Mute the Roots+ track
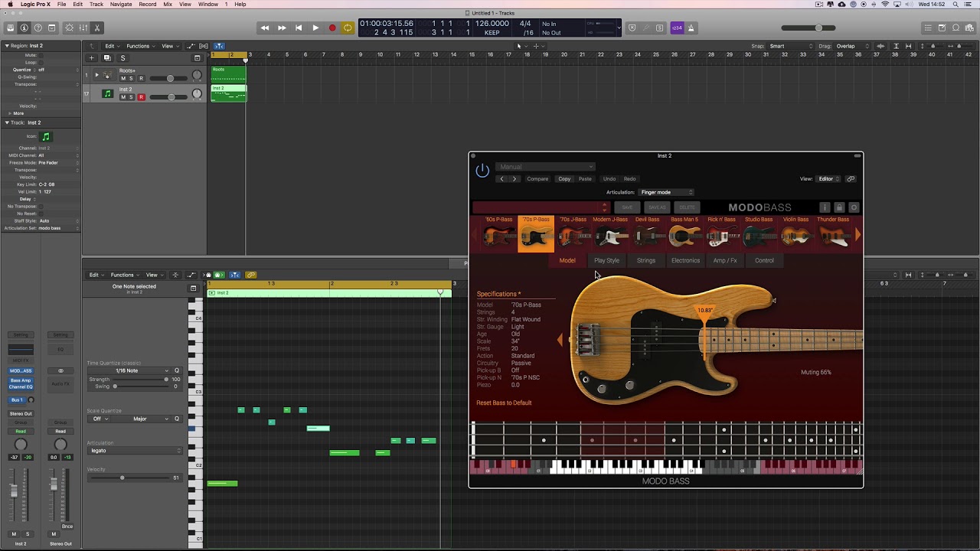 pyautogui.click(x=122, y=78)
